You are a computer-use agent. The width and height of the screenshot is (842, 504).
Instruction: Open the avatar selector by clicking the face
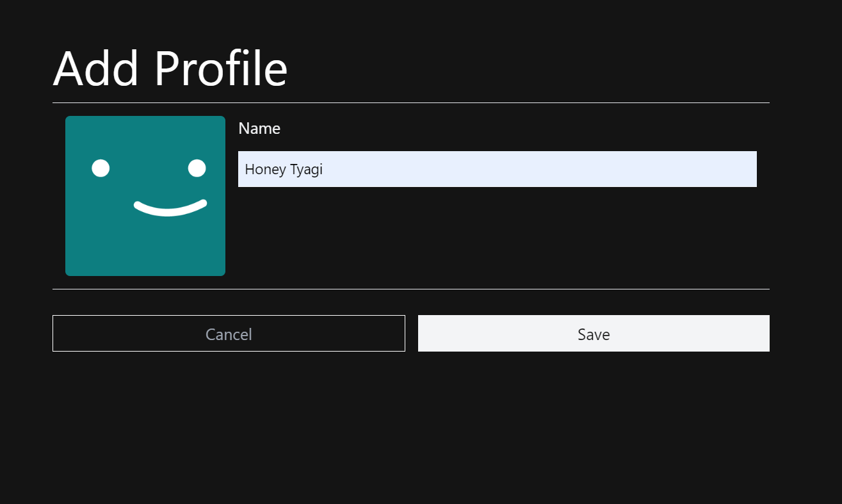click(x=145, y=195)
